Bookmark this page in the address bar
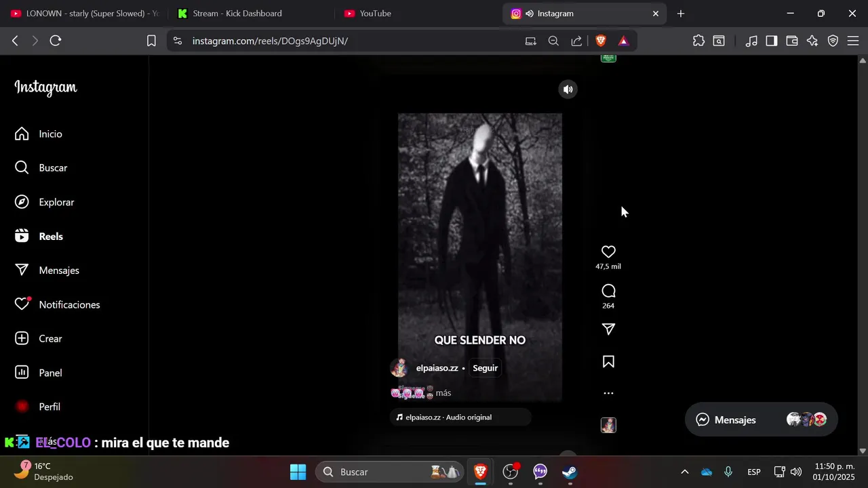This screenshot has width=868, height=488. 152,41
